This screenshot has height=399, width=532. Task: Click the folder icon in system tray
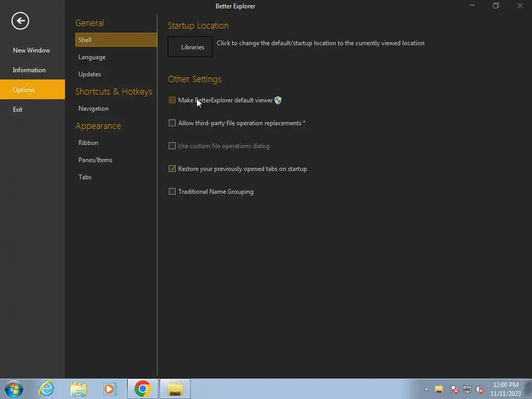(438, 389)
